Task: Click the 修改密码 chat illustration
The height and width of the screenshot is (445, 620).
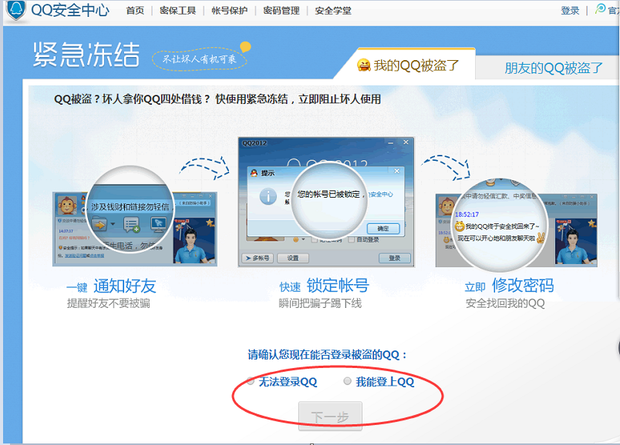Action: click(x=516, y=227)
